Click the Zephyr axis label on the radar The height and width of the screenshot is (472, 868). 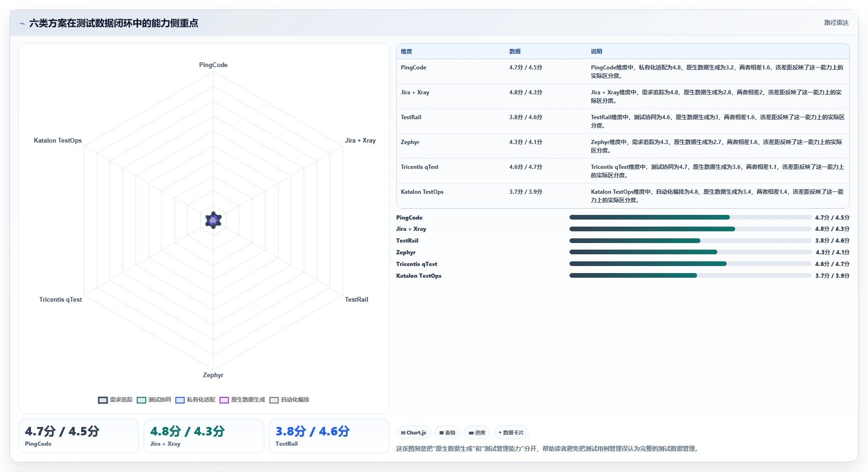(213, 375)
